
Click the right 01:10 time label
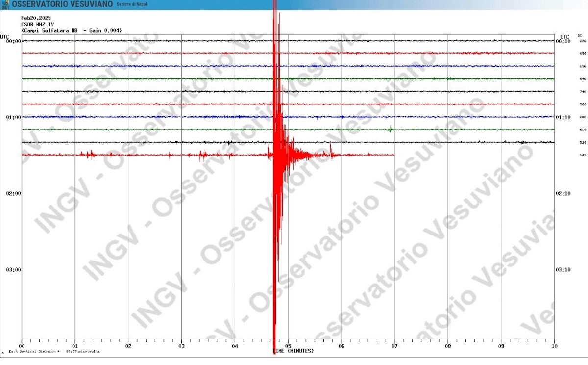[x=563, y=117]
